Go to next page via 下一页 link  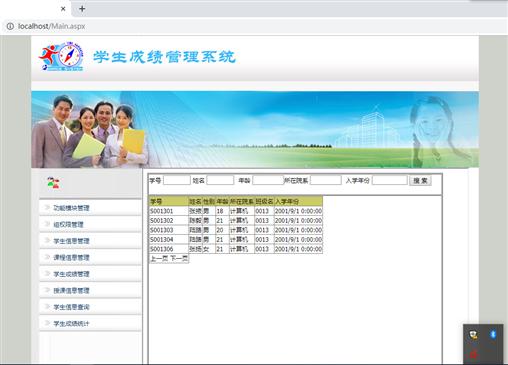[x=179, y=259]
